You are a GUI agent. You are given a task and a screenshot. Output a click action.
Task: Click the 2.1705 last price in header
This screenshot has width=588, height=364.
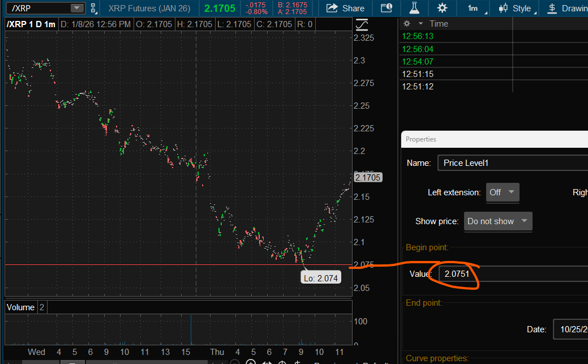point(220,8)
